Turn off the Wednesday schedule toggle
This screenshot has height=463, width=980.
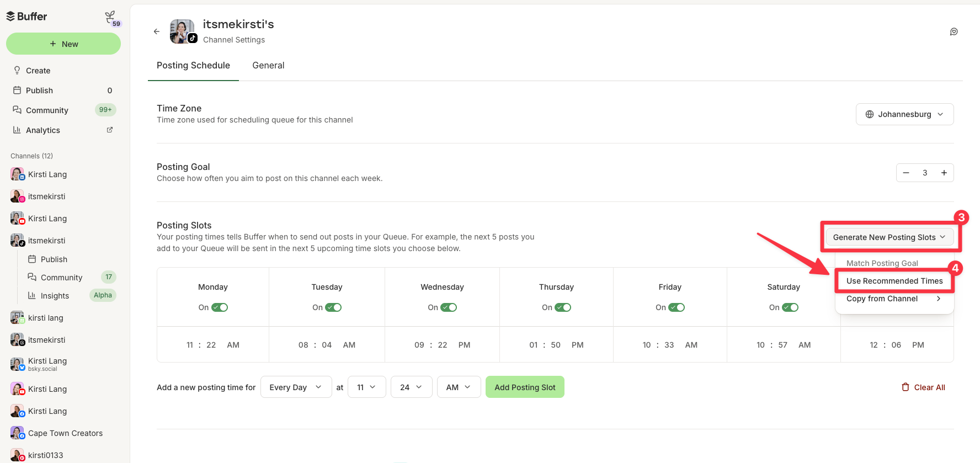pyautogui.click(x=449, y=307)
